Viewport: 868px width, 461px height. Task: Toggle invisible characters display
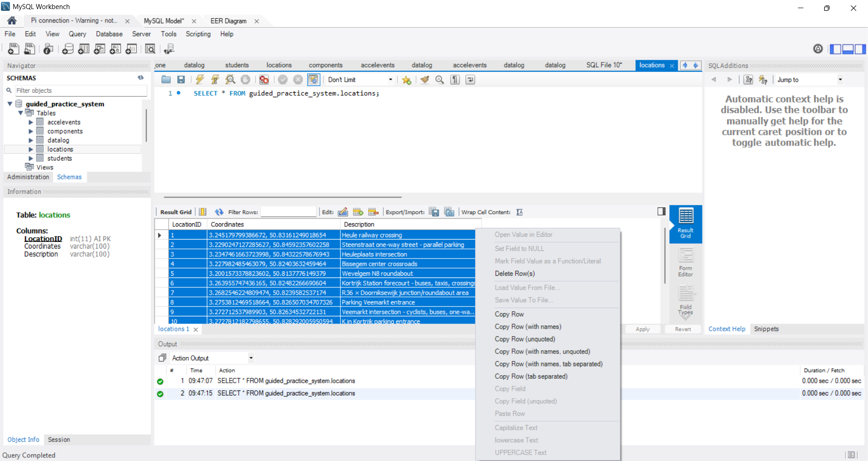point(455,80)
